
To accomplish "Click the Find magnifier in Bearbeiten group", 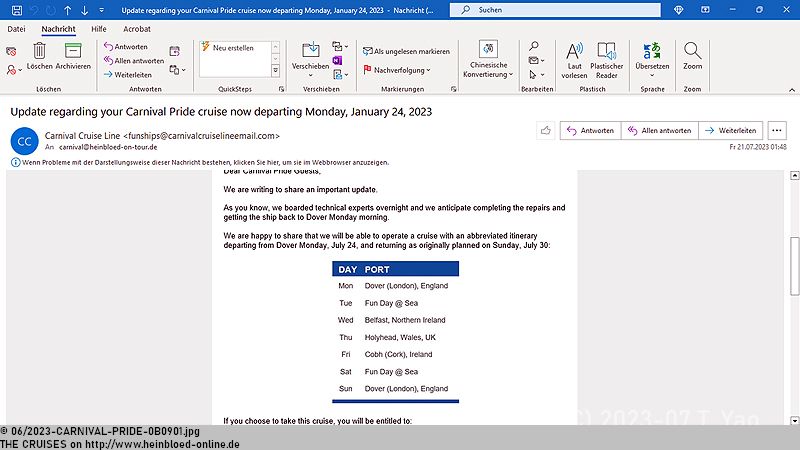I will click(x=534, y=46).
